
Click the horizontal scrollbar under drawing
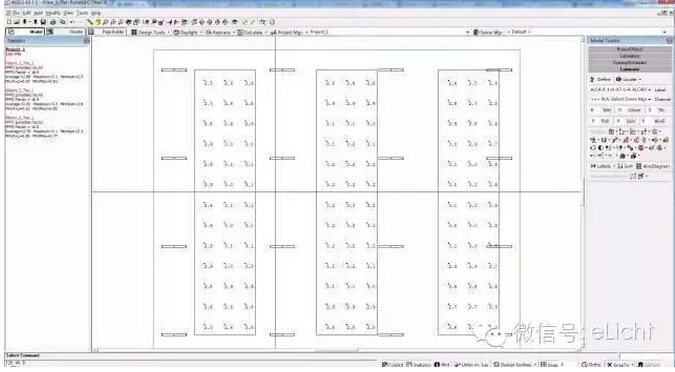pyautogui.click(x=337, y=350)
